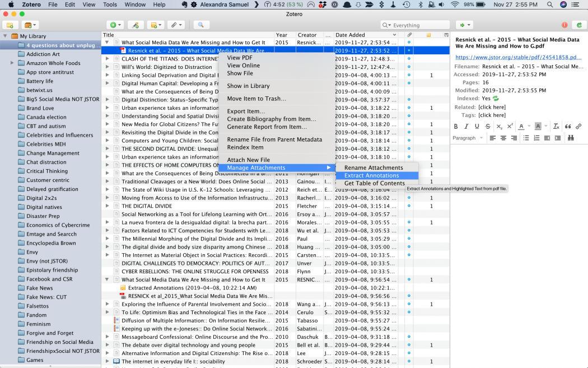The width and height of the screenshot is (588, 368).
Task: Select Show in Library menu entry
Action: [x=248, y=86]
